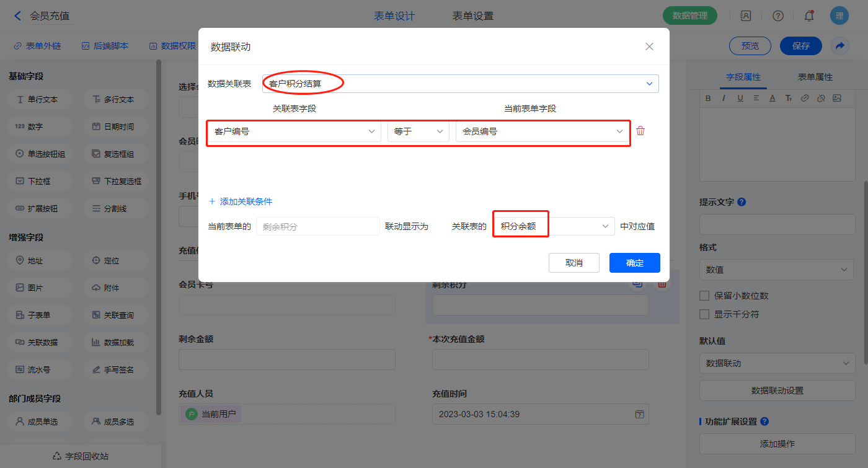Delete the 客户编号 association condition row
The image size is (868, 468).
(640, 131)
